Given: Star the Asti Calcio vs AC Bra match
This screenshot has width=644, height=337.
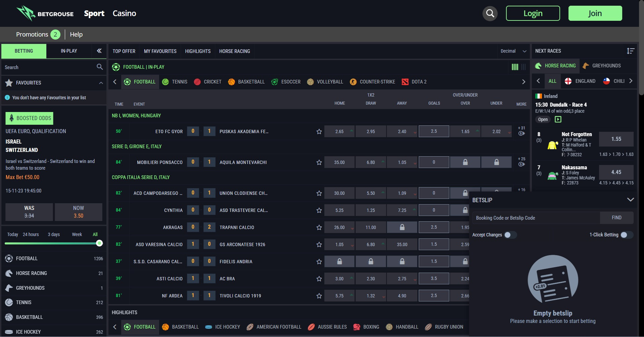Looking at the screenshot, I should 319,279.
